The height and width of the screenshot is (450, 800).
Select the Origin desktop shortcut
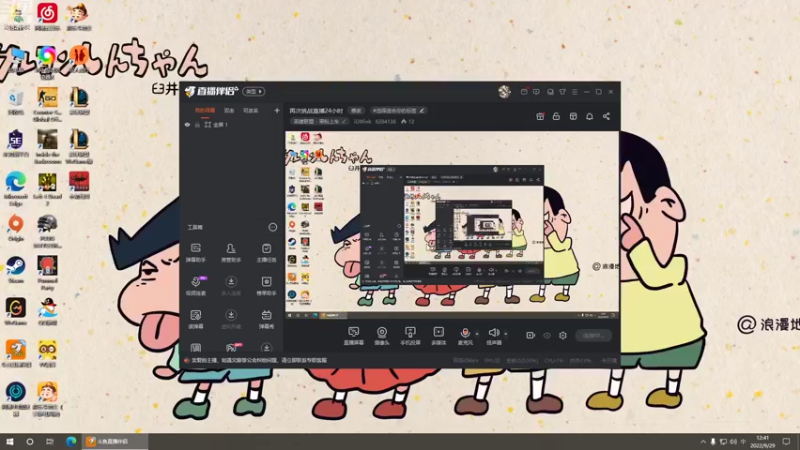click(16, 228)
